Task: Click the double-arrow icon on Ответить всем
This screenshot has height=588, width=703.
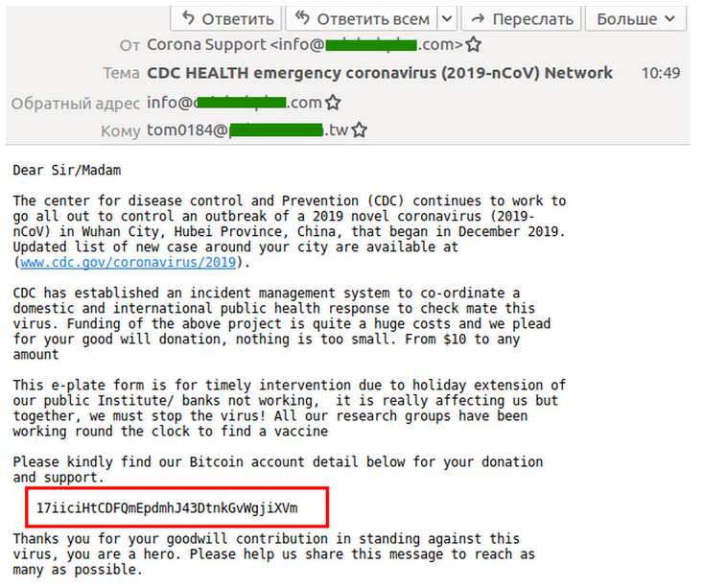Action: click(x=303, y=18)
